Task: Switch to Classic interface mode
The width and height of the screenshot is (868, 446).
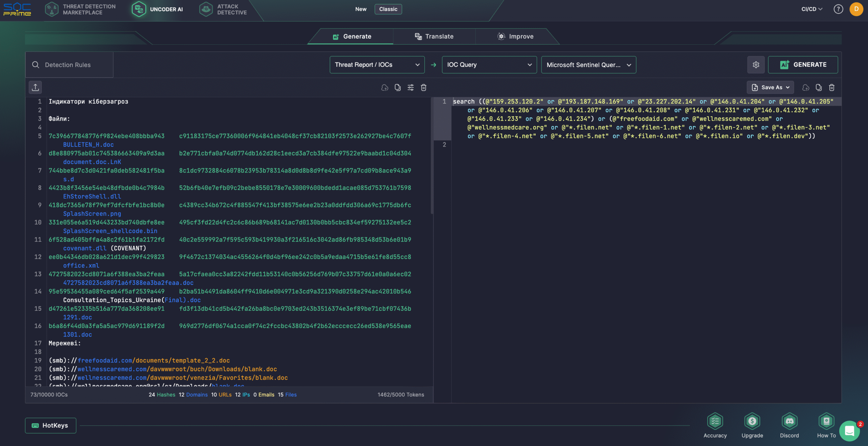Action: (x=388, y=9)
